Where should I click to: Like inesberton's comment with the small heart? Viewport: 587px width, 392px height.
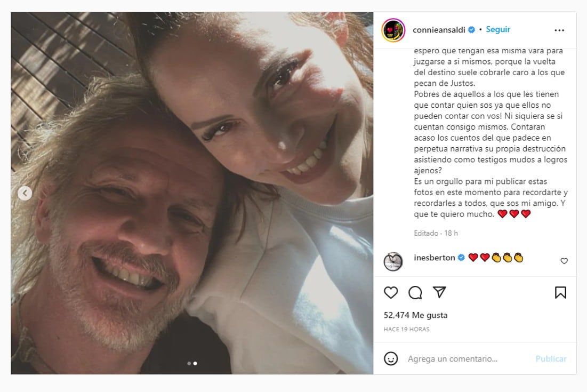564,260
